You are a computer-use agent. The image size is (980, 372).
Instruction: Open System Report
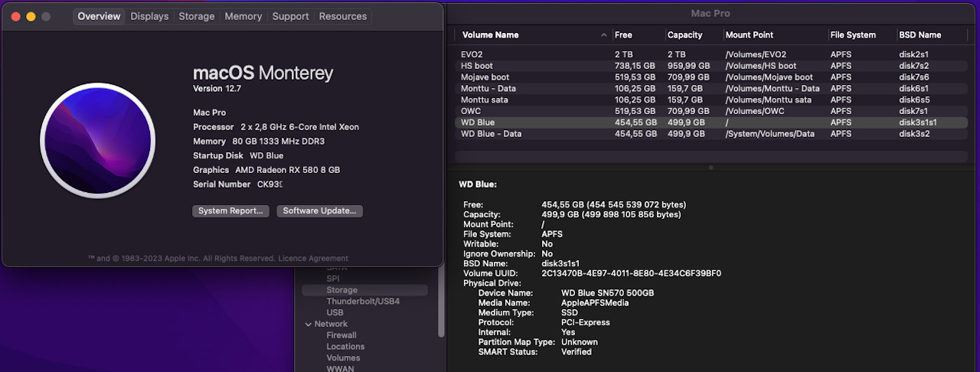point(230,210)
